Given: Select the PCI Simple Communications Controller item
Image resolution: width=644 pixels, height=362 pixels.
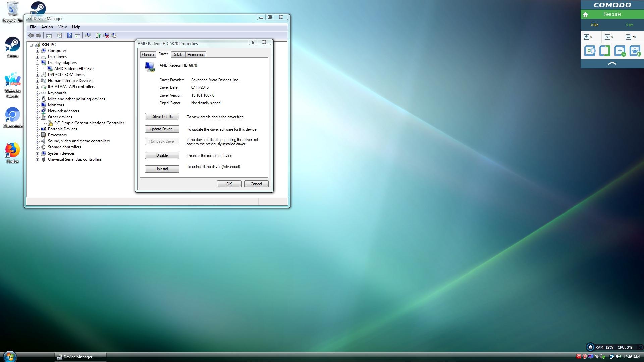Looking at the screenshot, I should tap(89, 123).
